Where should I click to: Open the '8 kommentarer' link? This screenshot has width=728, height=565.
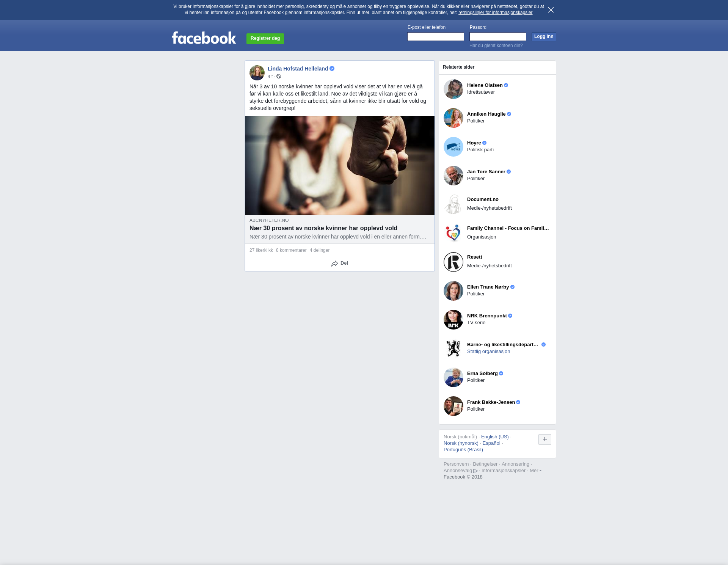pos(291,250)
